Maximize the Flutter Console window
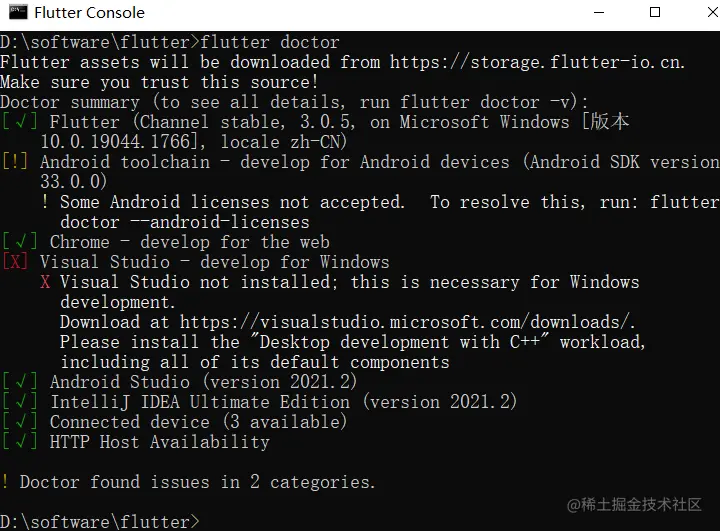Image resolution: width=720 pixels, height=531 pixels. [655, 12]
